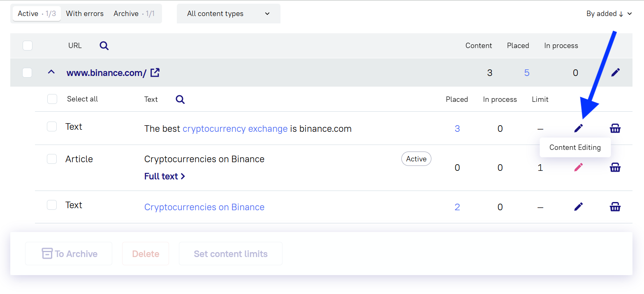Switch to the Archive tab
The image size is (644, 294).
pos(134,14)
